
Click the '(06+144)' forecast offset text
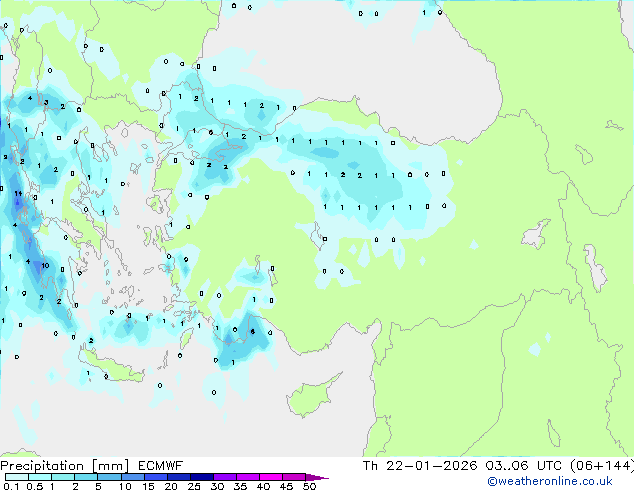pos(602,466)
